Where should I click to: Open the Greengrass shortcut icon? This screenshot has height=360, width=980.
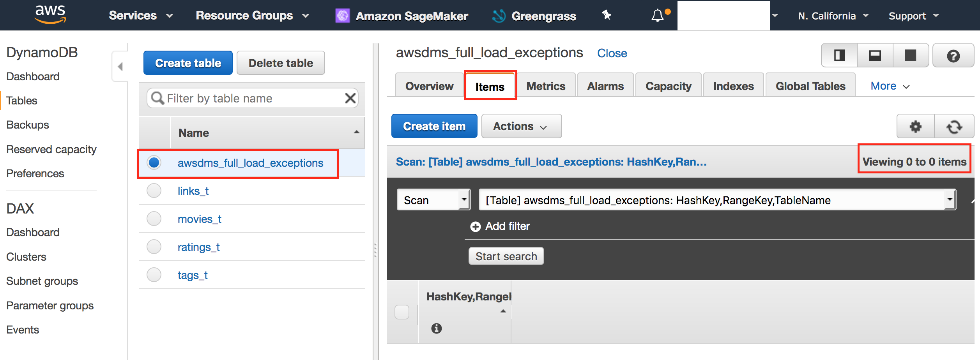pos(499,16)
